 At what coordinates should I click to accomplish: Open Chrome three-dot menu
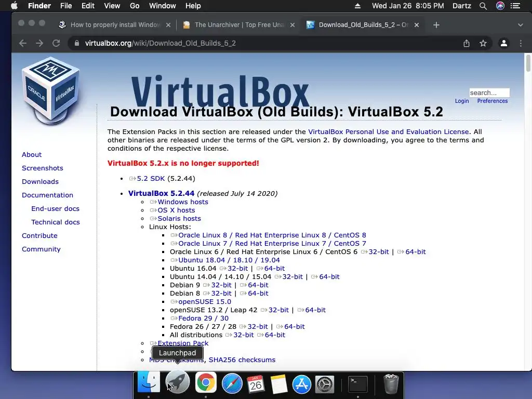[x=521, y=43]
